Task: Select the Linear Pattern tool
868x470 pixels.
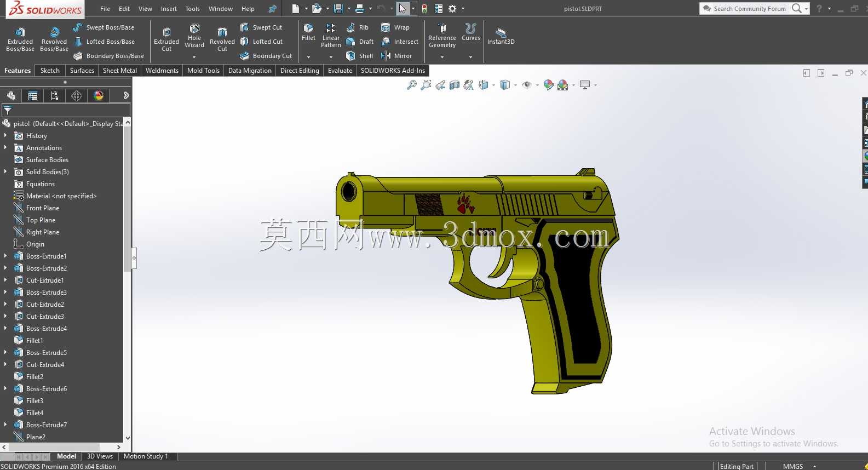Action: [331, 36]
